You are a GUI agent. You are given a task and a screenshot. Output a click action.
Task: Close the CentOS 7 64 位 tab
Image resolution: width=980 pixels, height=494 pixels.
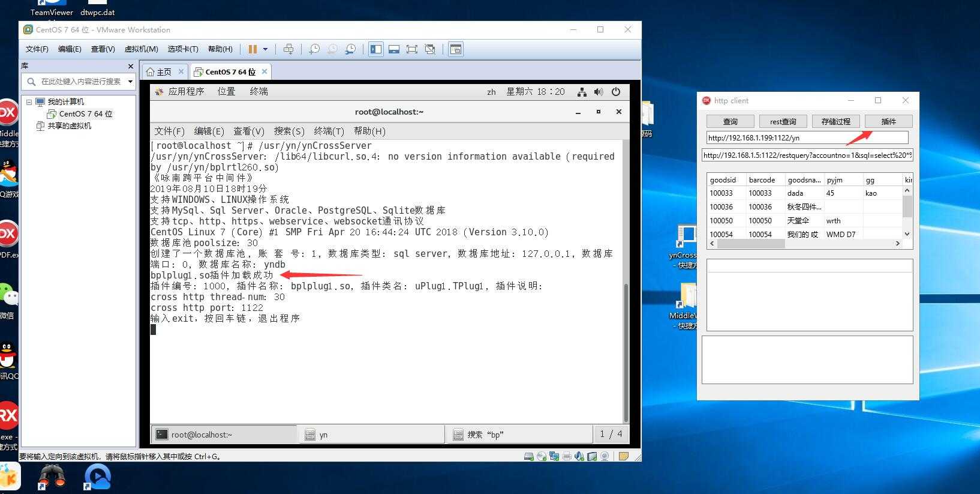coord(264,71)
